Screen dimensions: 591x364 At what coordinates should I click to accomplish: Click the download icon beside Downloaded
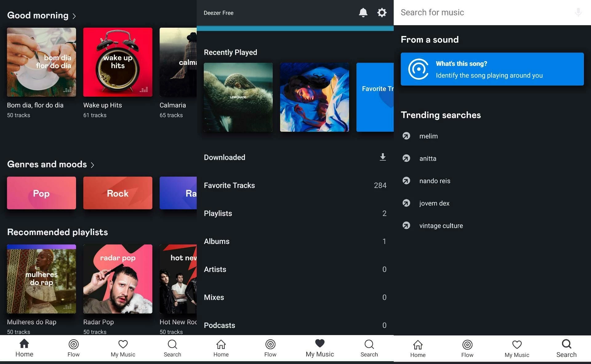coord(383,157)
